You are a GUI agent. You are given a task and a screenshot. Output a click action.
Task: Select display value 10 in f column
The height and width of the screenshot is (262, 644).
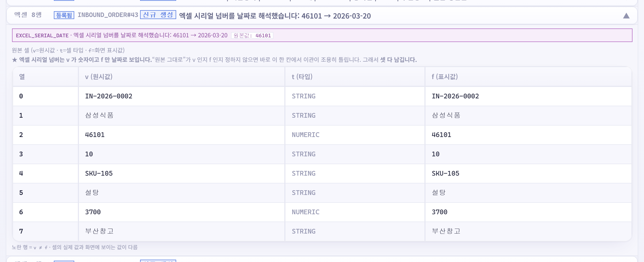point(435,154)
